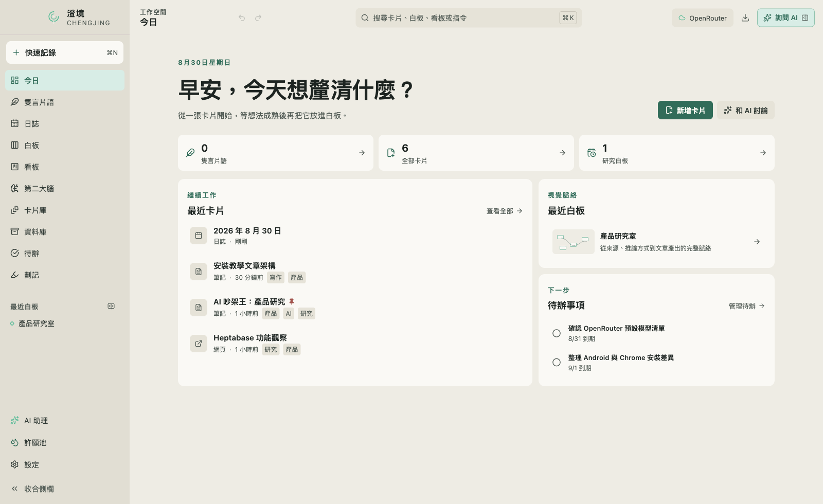Mark 整理 Android 與 Chrome 安裝差異 done

click(x=557, y=363)
